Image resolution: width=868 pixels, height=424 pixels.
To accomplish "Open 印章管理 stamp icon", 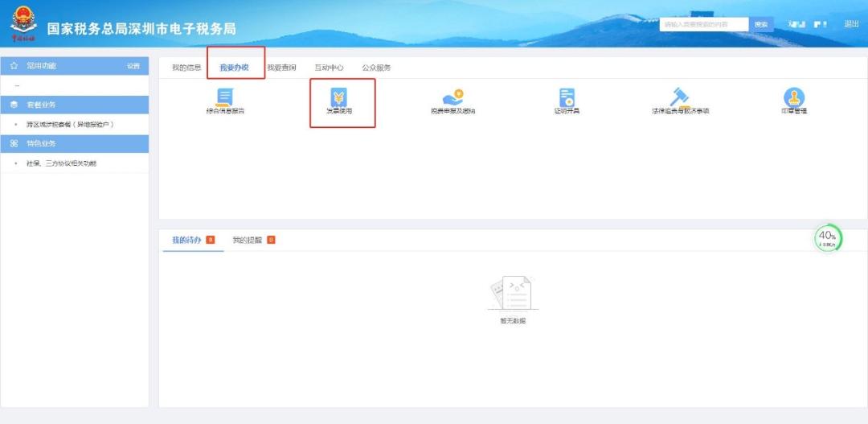I will 794,97.
